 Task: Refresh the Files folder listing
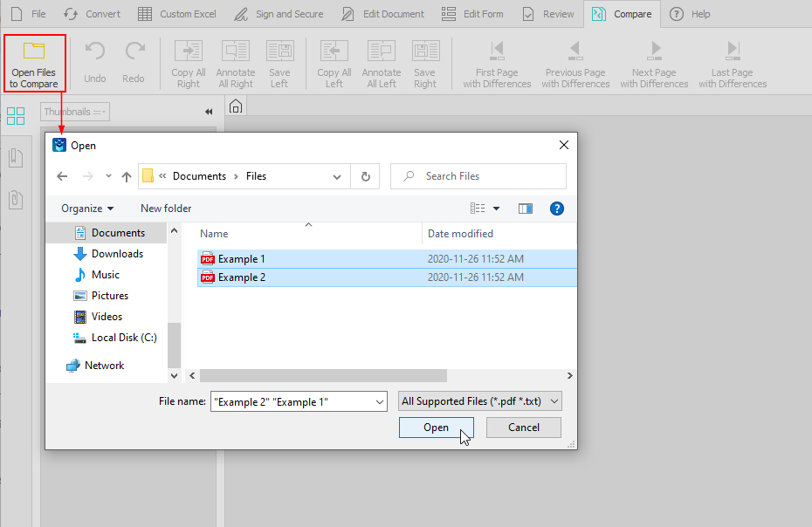pos(365,176)
